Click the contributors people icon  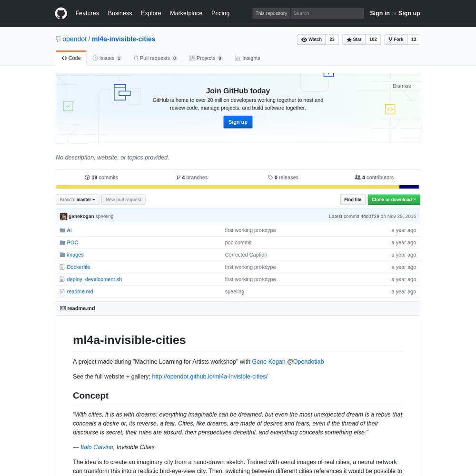point(357,177)
